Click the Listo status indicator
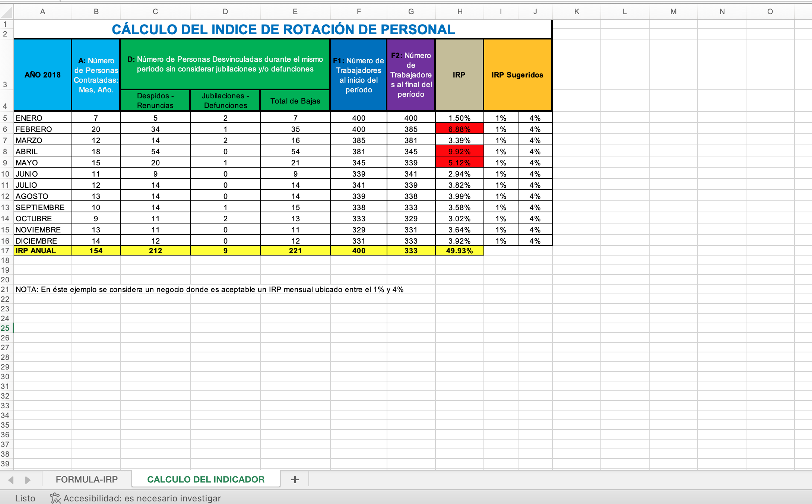Screen dimensions: 812x504 click(x=25, y=498)
